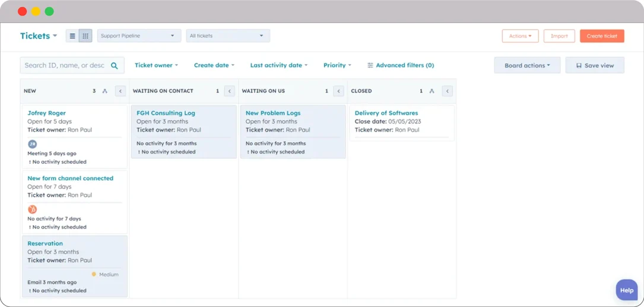Click the WAITING ON US column title
Viewport: 644px width, 307px height.
coord(264,91)
